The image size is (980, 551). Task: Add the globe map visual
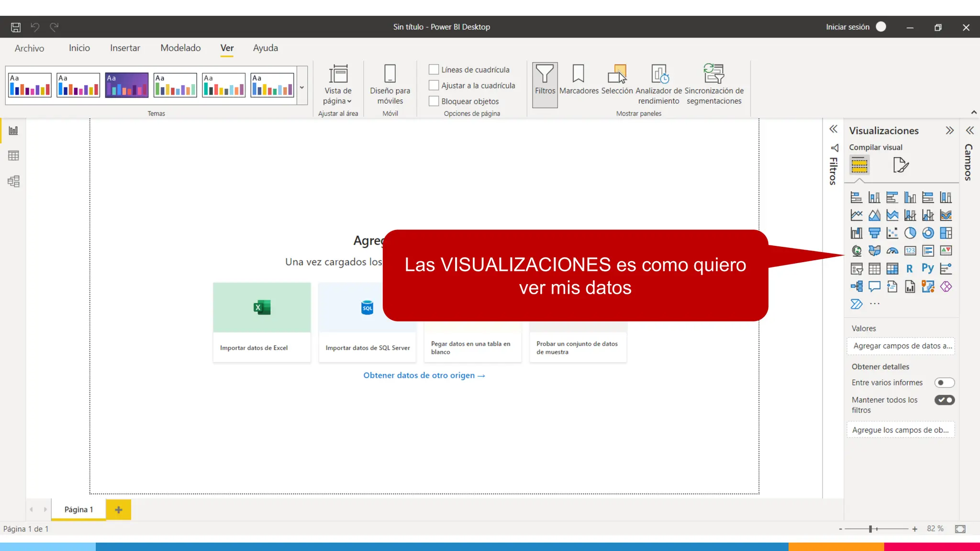857,251
